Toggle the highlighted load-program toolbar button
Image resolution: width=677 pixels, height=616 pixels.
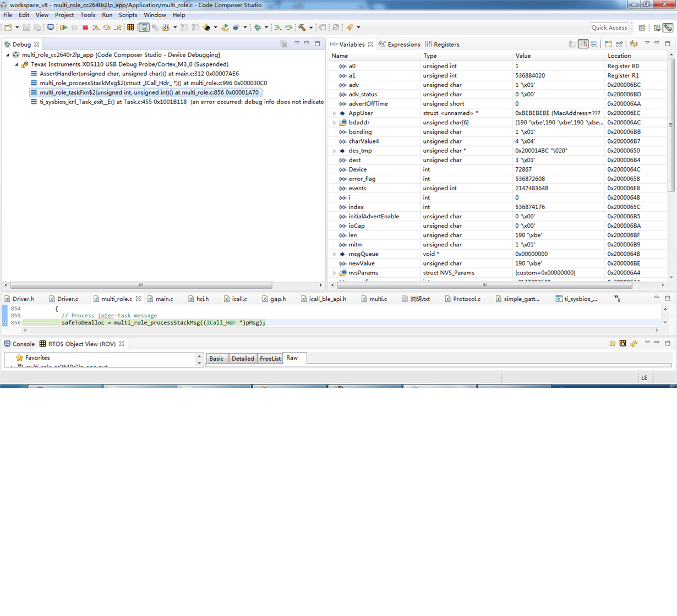pyautogui.click(x=145, y=27)
